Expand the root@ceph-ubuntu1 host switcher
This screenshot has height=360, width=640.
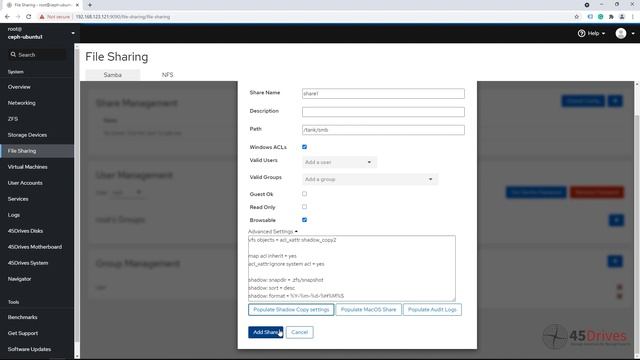(x=73, y=33)
